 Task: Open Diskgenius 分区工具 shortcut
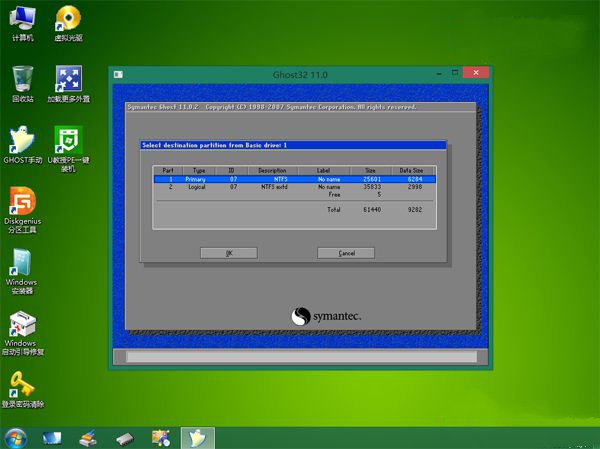pyautogui.click(x=23, y=210)
